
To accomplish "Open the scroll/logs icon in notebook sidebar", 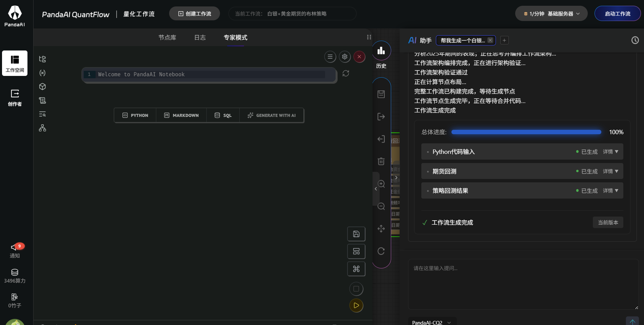I will click(42, 100).
